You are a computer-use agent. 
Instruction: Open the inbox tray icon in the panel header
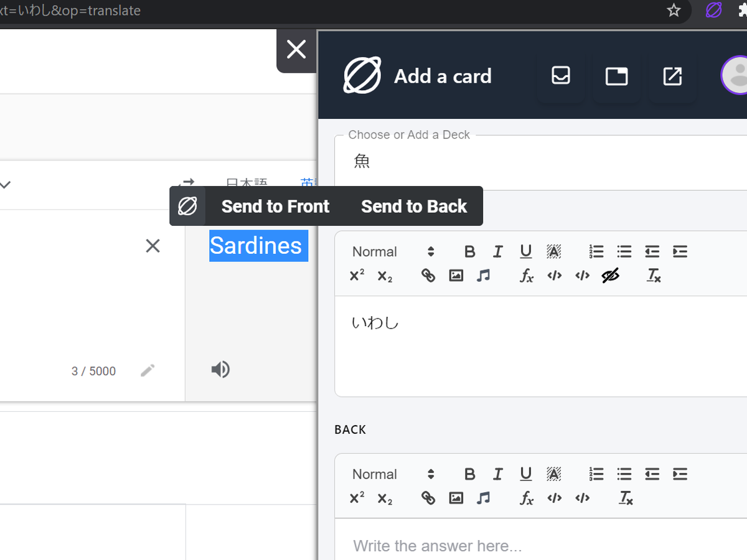pyautogui.click(x=561, y=76)
